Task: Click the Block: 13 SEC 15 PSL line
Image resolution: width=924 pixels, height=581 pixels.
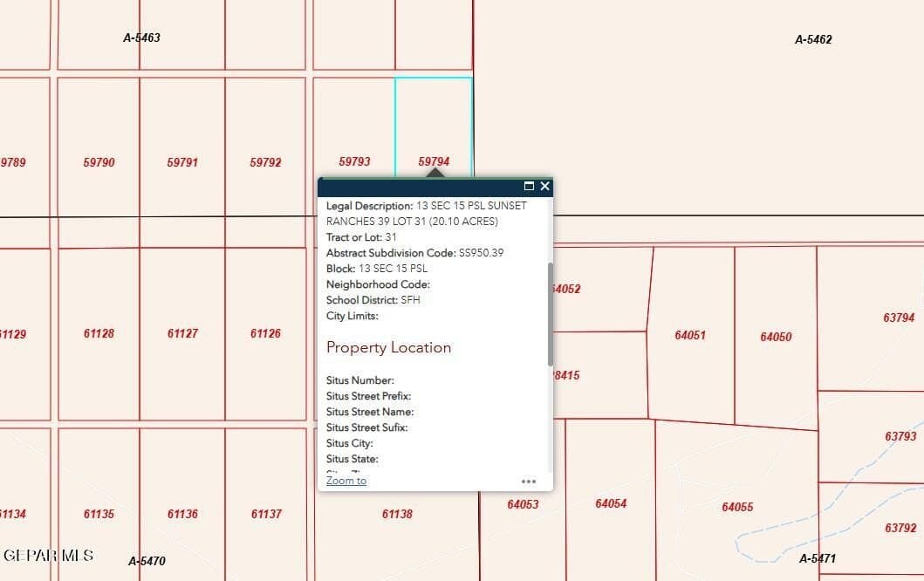Action: tap(377, 269)
